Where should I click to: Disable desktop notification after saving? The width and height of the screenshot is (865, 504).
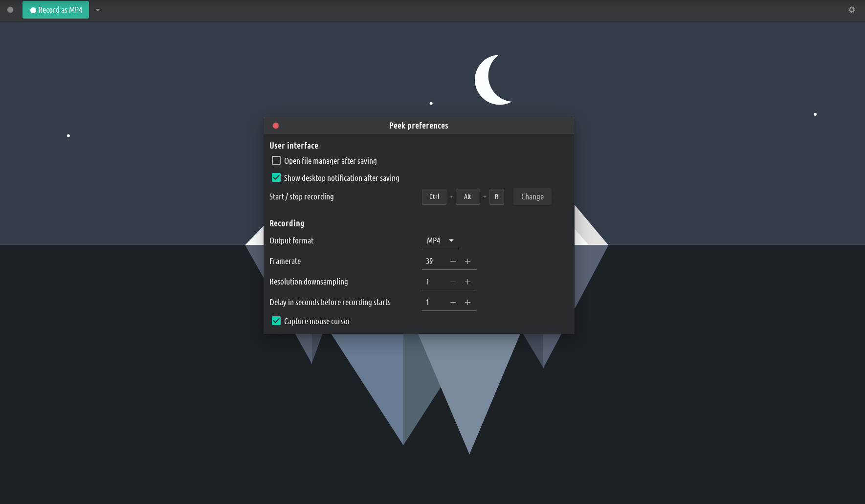click(x=276, y=178)
